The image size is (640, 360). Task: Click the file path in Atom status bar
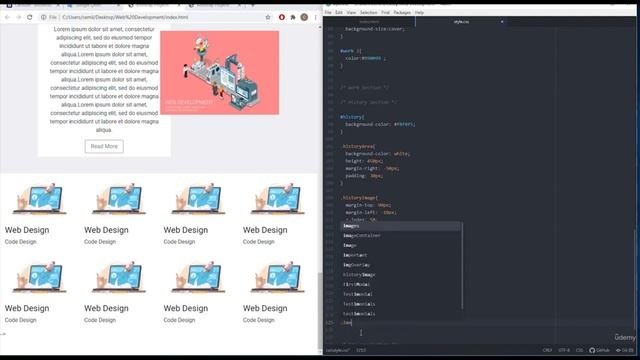(338, 350)
